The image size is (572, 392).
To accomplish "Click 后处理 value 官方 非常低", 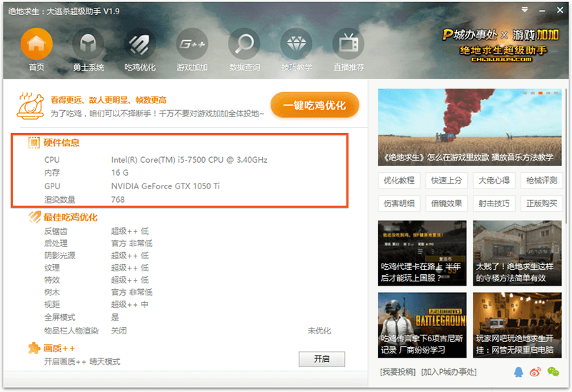I will [131, 243].
